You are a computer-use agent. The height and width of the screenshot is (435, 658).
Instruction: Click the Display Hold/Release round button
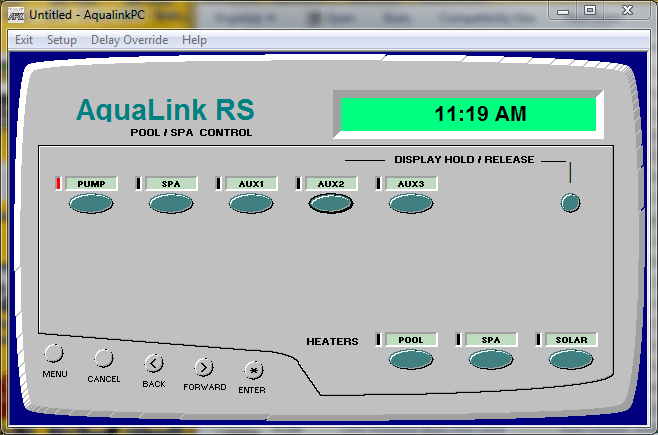570,203
